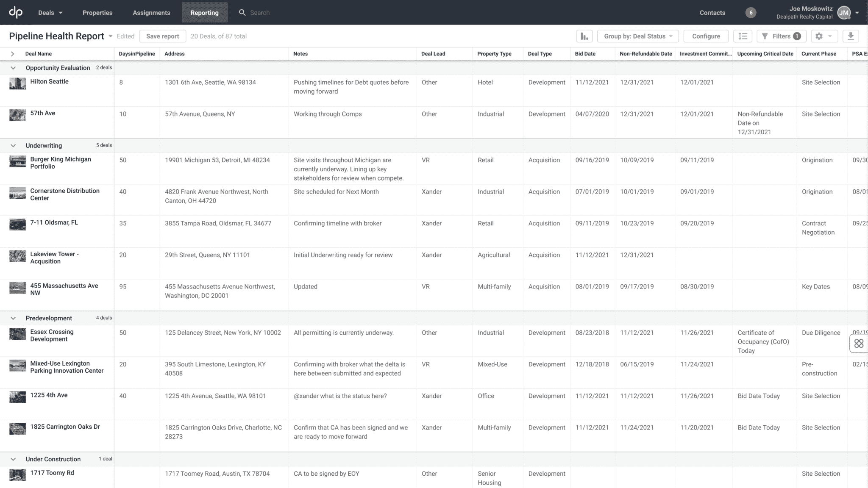Screen dimensions: 868x488
Task: Toggle the Opportunity Evaluation section closed
Action: point(13,68)
